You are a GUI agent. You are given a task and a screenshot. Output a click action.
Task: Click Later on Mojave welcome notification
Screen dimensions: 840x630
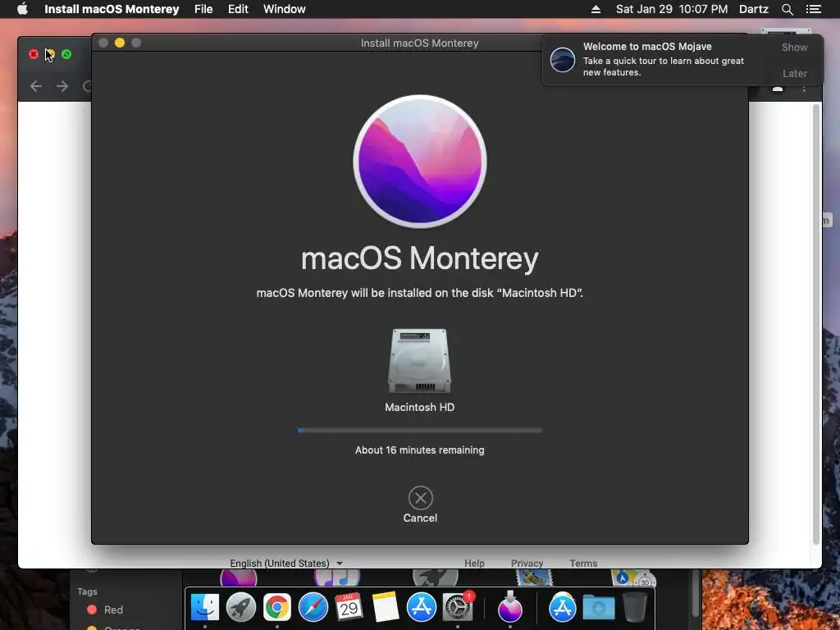(794, 73)
